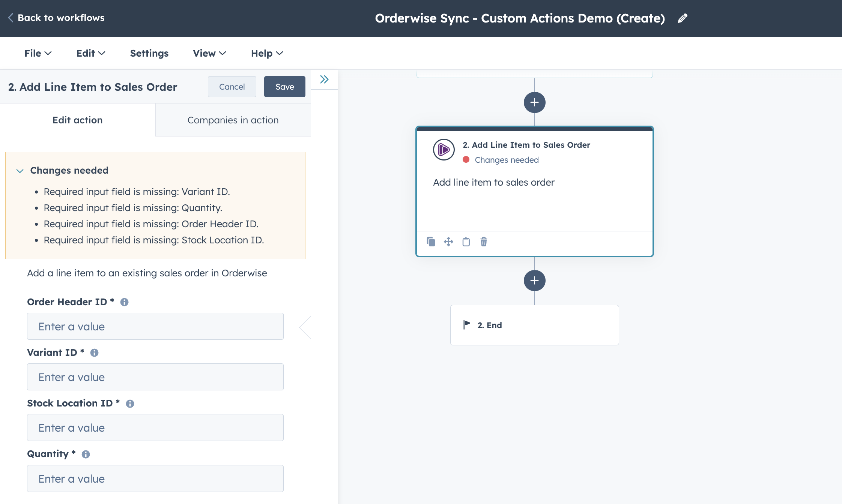Show info tooltip for Variant ID
This screenshot has width=842, height=504.
click(x=94, y=352)
